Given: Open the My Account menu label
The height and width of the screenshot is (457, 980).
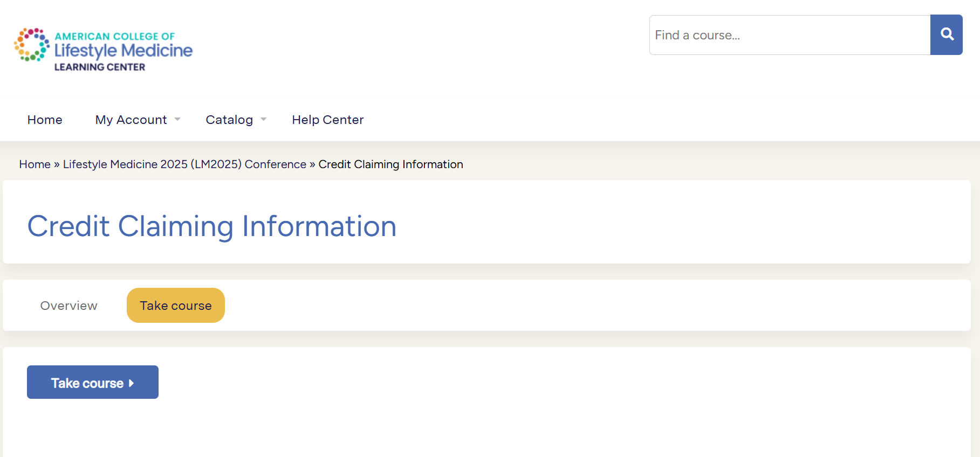Looking at the screenshot, I should pos(131,120).
